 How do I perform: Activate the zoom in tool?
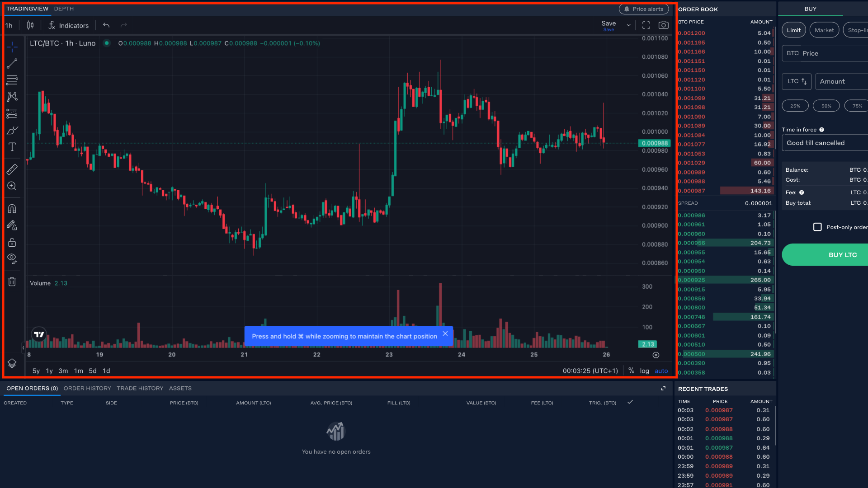tap(12, 186)
